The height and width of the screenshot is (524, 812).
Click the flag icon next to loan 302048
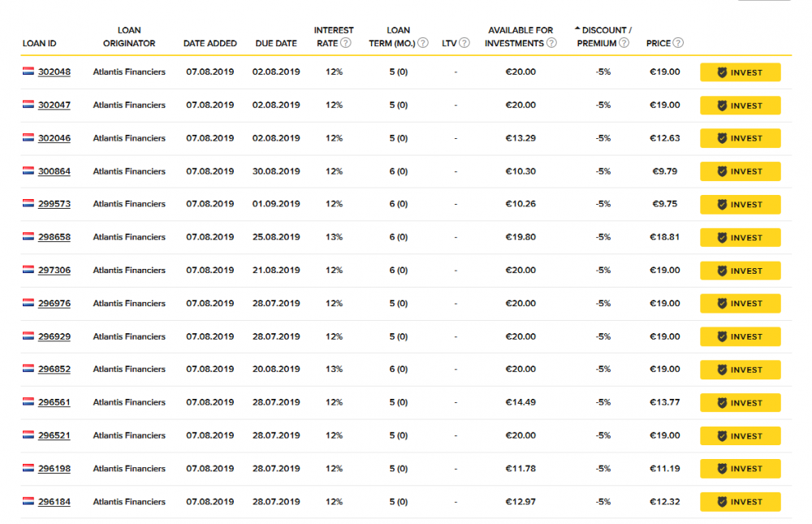click(x=28, y=71)
